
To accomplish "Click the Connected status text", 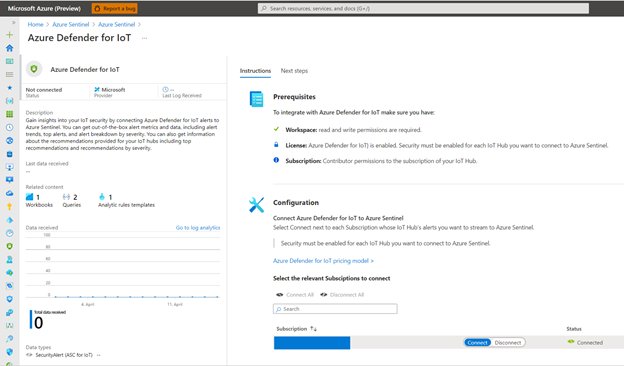I will click(x=590, y=343).
